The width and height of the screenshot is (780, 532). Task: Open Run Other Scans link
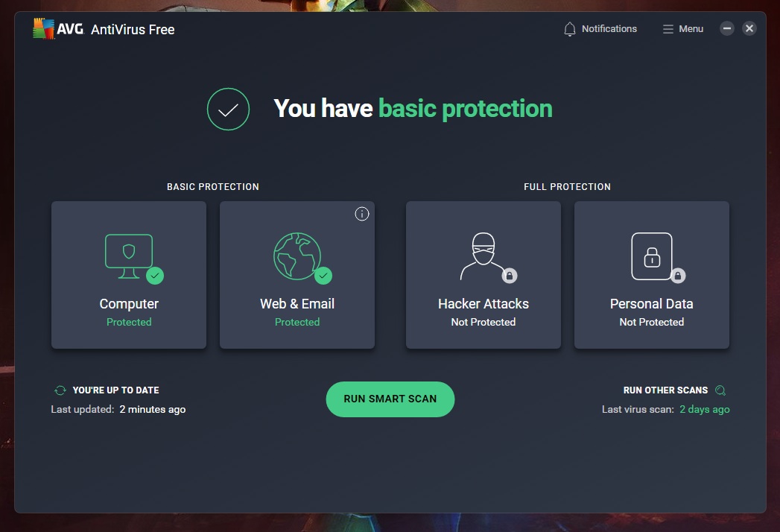point(665,390)
